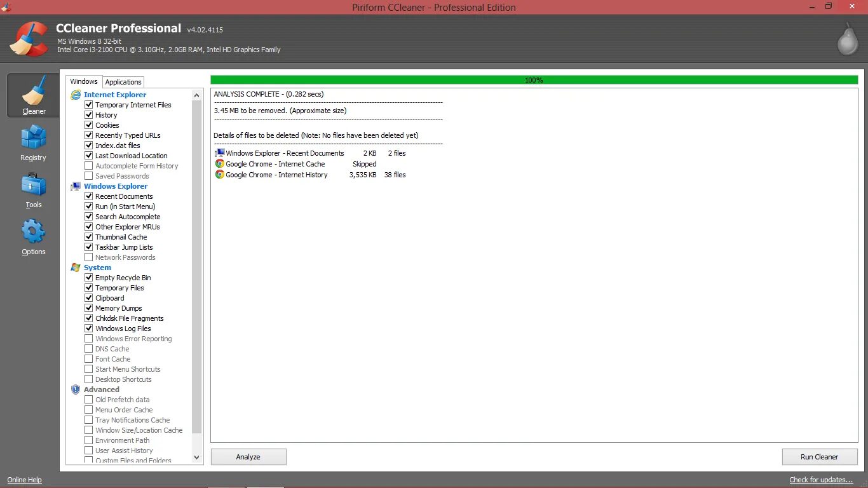
Task: Open the Options gear icon
Action: pos(34,231)
